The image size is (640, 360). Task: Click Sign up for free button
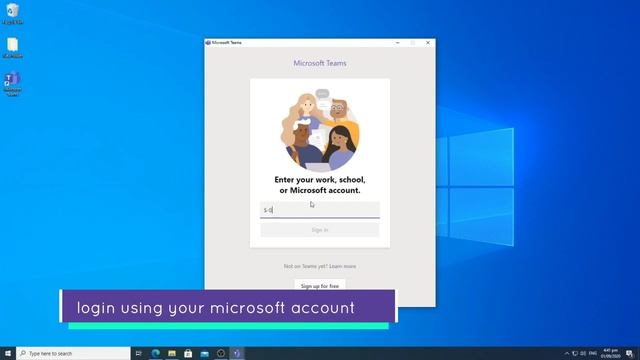click(x=320, y=286)
